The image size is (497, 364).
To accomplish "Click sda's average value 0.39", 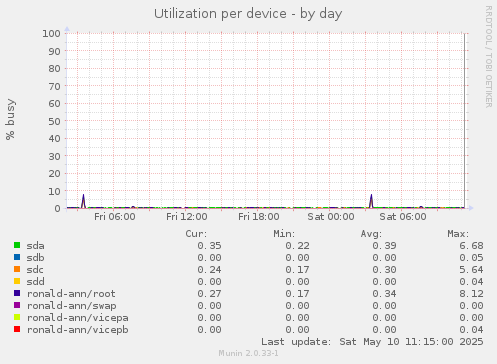I will click(x=384, y=246).
